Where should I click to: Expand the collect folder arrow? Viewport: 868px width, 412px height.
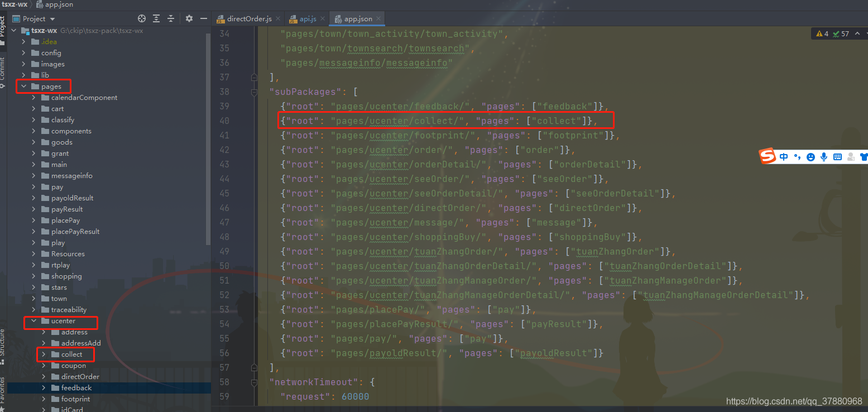pyautogui.click(x=44, y=354)
